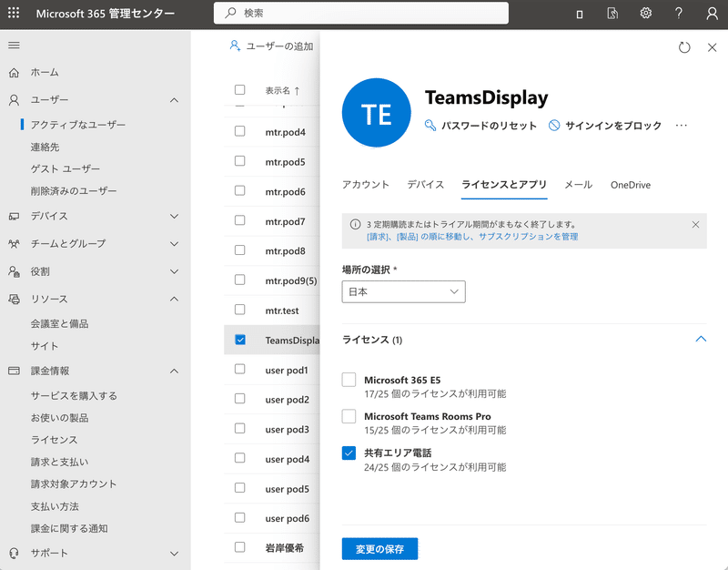Switch to the アカウント tab
The height and width of the screenshot is (570, 728).
[366, 185]
